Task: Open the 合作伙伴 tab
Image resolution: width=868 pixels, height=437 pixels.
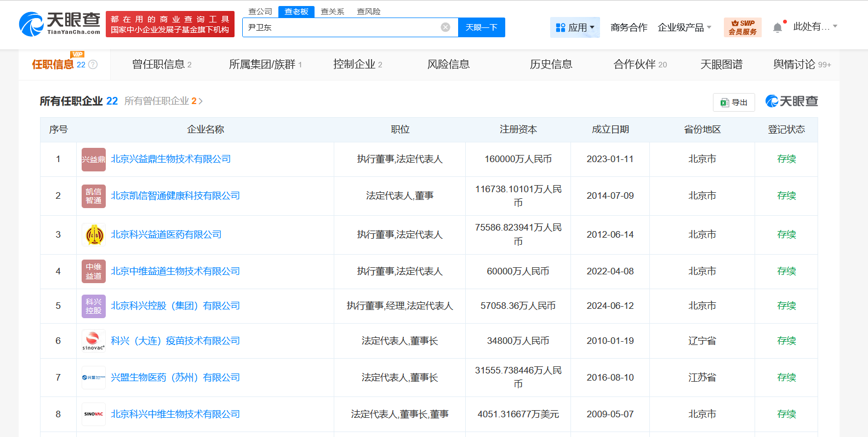Action: [x=640, y=65]
